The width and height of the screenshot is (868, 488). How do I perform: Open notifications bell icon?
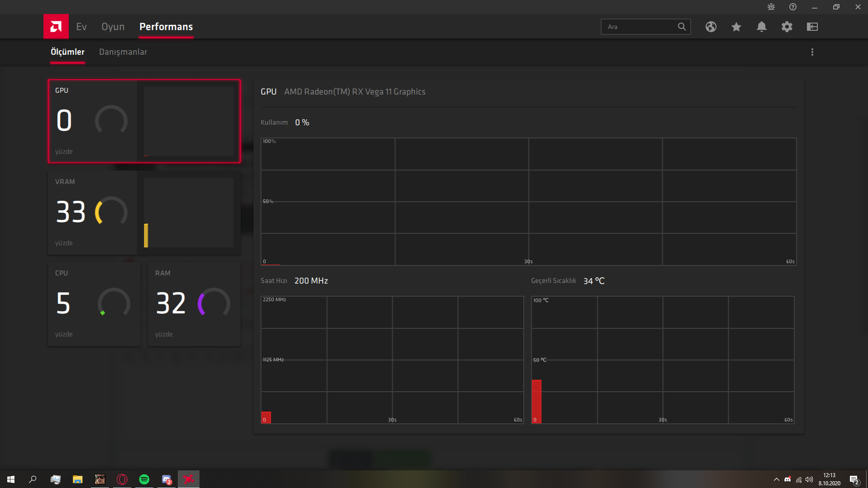point(762,27)
